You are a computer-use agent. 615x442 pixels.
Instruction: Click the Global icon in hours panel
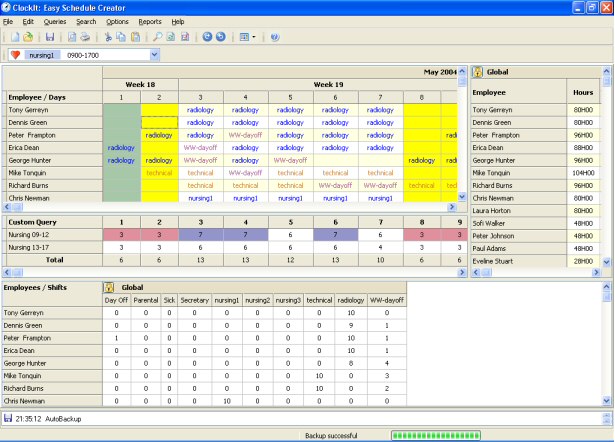pyautogui.click(x=478, y=72)
